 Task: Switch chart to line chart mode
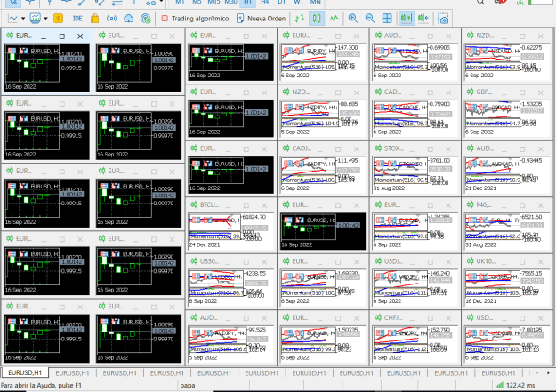point(334,19)
